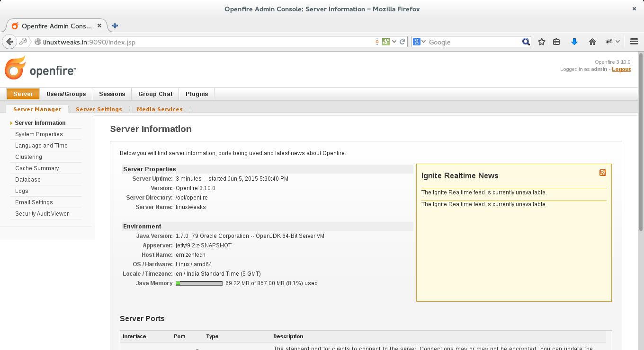Click the appserver 'jetty/9.2.z-SNAPSHOT' text

(x=204, y=245)
